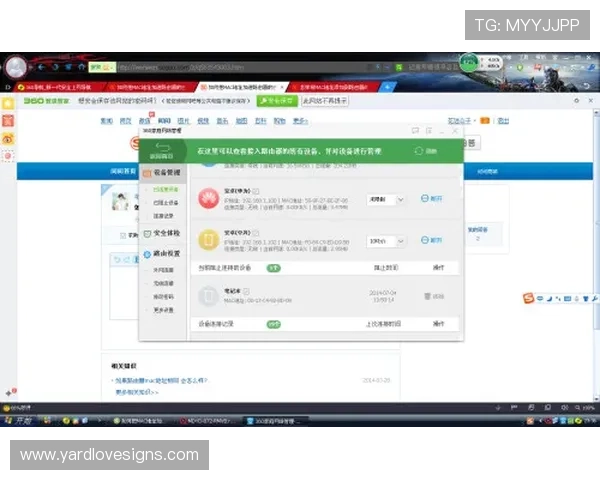600x480 pixels.
Task: Expand the device connection records badge
Action: [274, 324]
